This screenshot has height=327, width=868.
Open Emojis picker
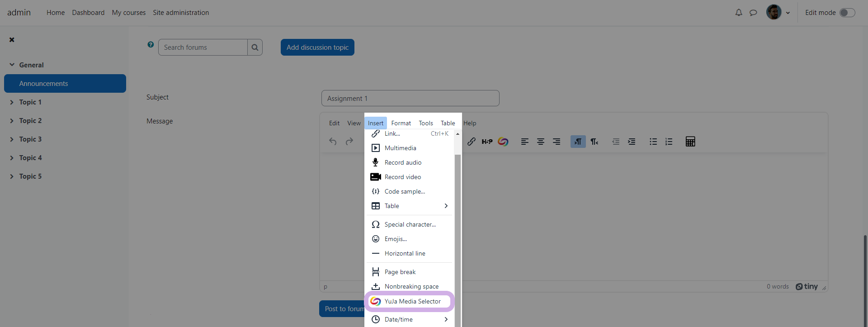coord(410,239)
